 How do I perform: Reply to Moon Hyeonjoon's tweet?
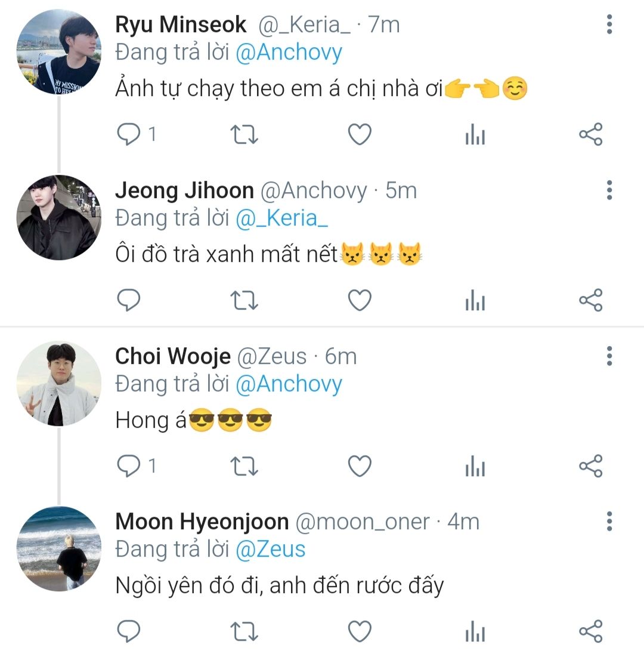tap(128, 631)
